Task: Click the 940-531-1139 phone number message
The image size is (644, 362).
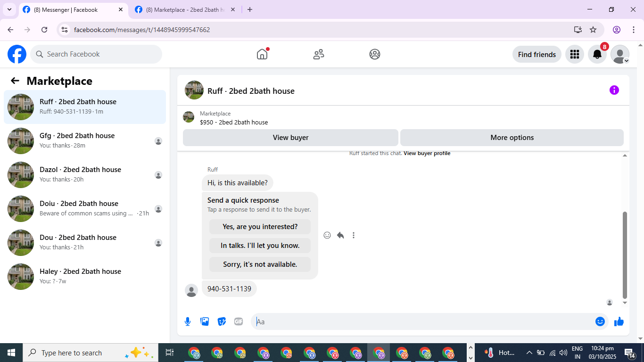Action: [229, 288]
